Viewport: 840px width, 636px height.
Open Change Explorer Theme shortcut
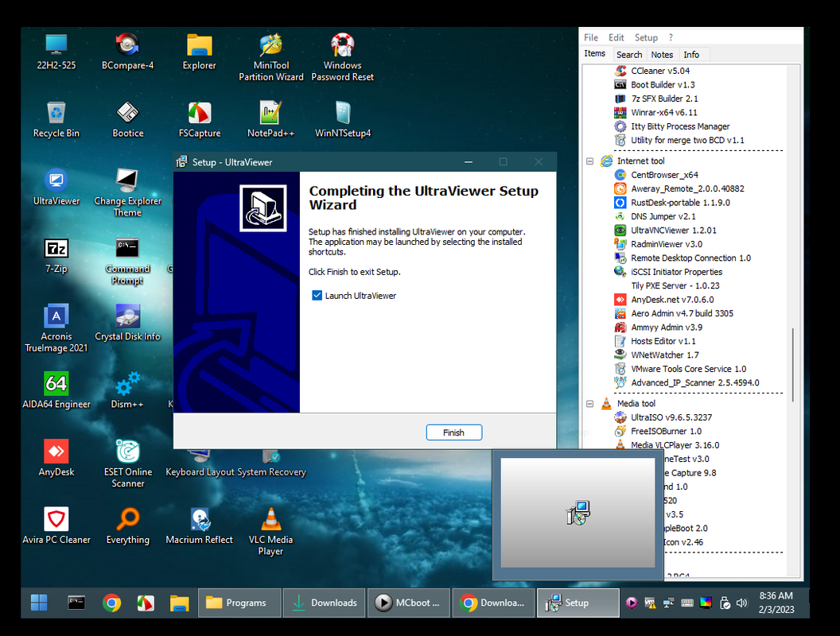127,192
